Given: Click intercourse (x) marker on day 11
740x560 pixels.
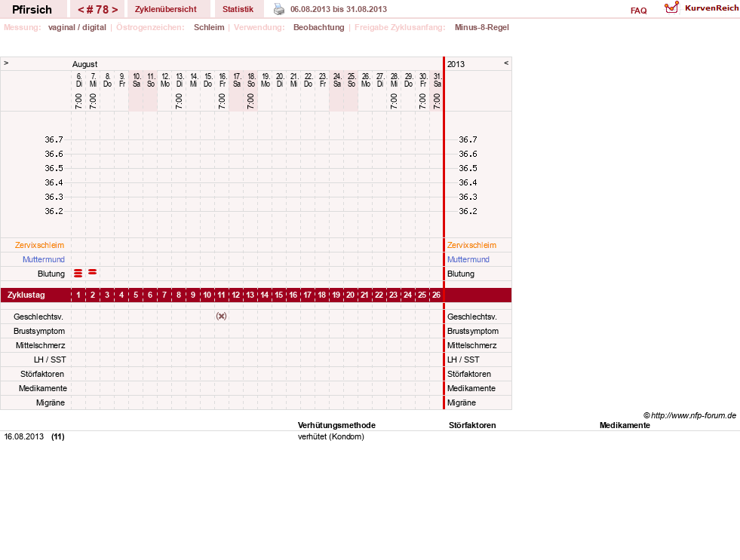Looking at the screenshot, I should (221, 317).
